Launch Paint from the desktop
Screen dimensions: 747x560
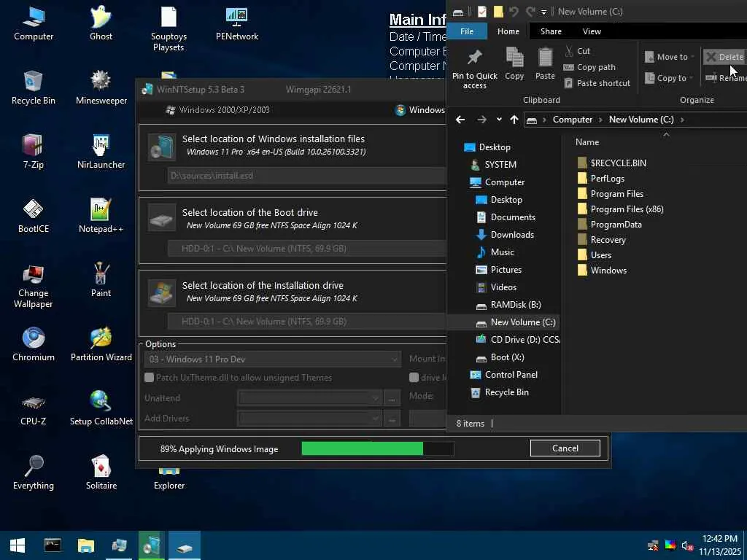(x=101, y=281)
